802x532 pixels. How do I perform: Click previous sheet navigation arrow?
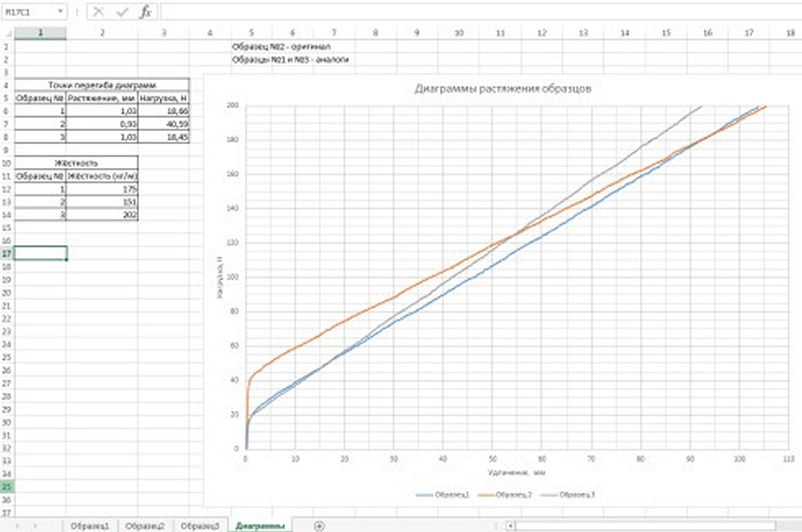pyautogui.click(x=17, y=526)
